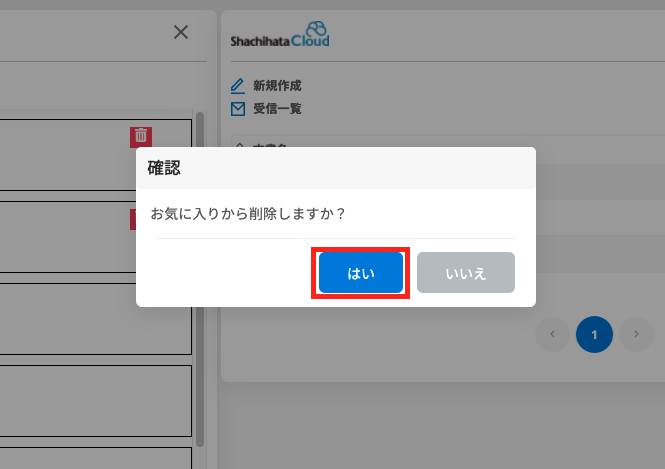
Task: Click the red trash icon on first item
Action: (x=141, y=137)
